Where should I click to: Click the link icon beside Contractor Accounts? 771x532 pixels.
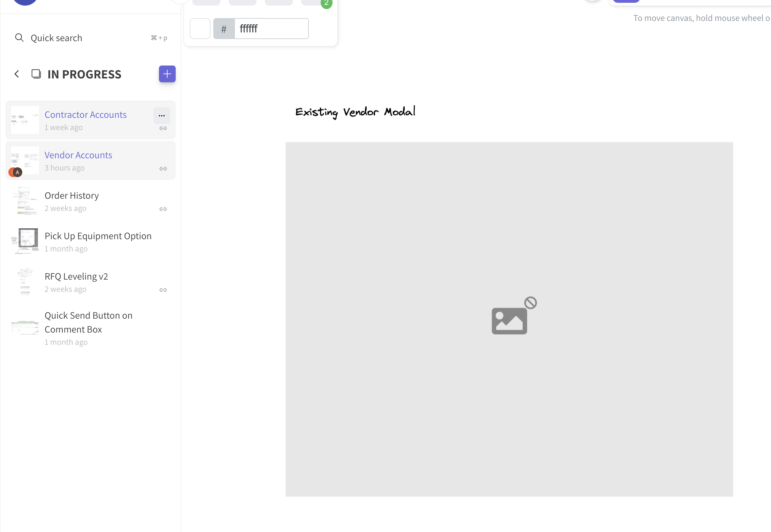pos(163,128)
